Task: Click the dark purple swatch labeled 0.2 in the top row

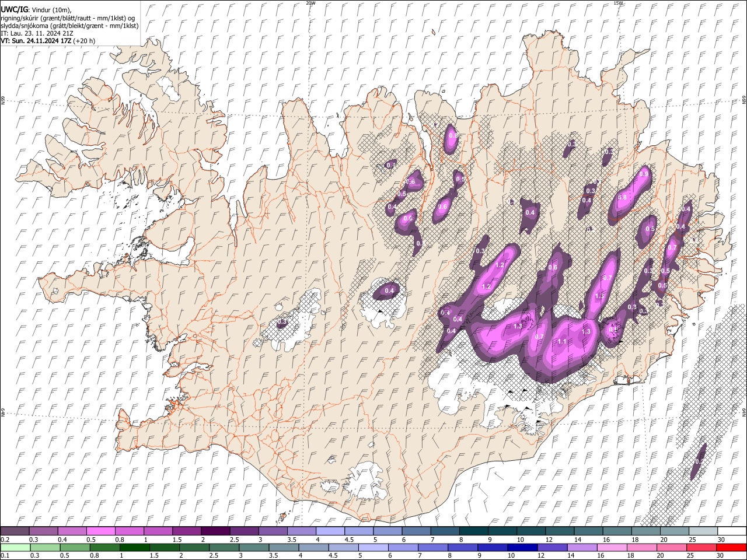Action: [x=15, y=531]
